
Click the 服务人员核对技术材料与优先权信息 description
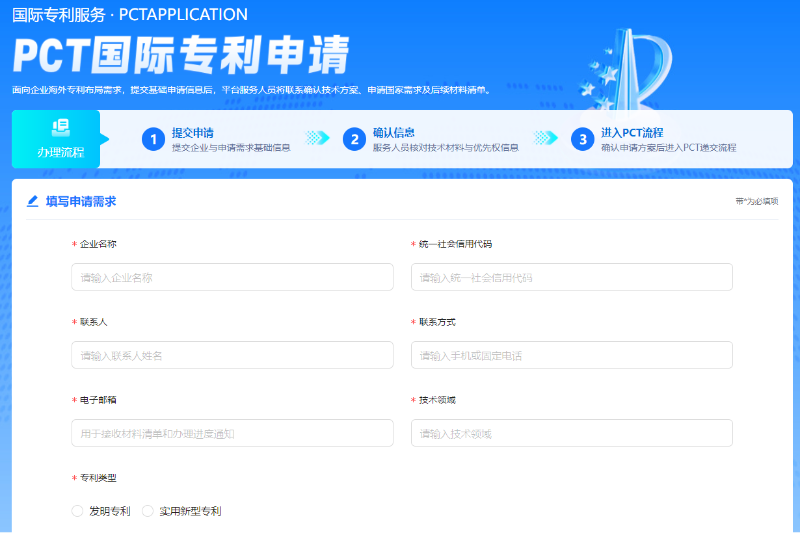(x=445, y=148)
